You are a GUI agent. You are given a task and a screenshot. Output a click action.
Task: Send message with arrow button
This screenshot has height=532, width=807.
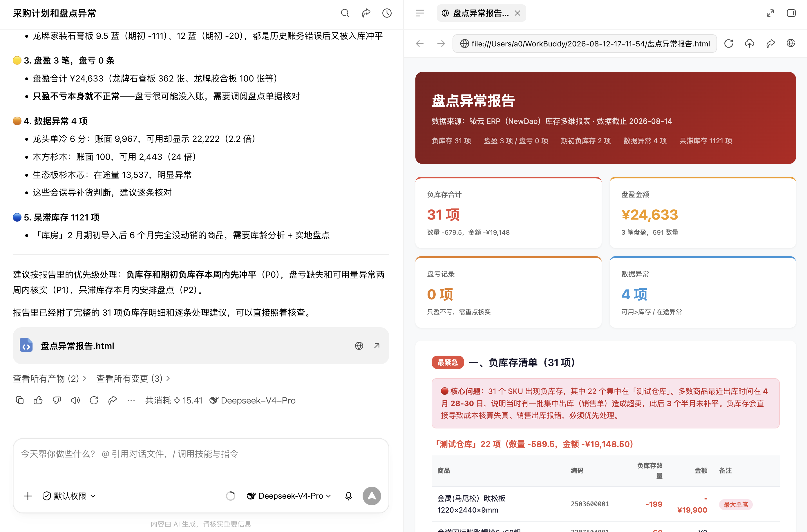[372, 496]
